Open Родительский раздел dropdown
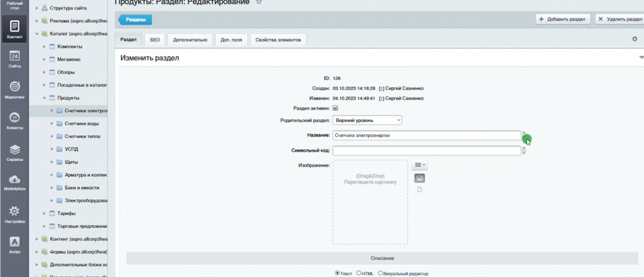This screenshot has height=277, width=644. click(367, 120)
